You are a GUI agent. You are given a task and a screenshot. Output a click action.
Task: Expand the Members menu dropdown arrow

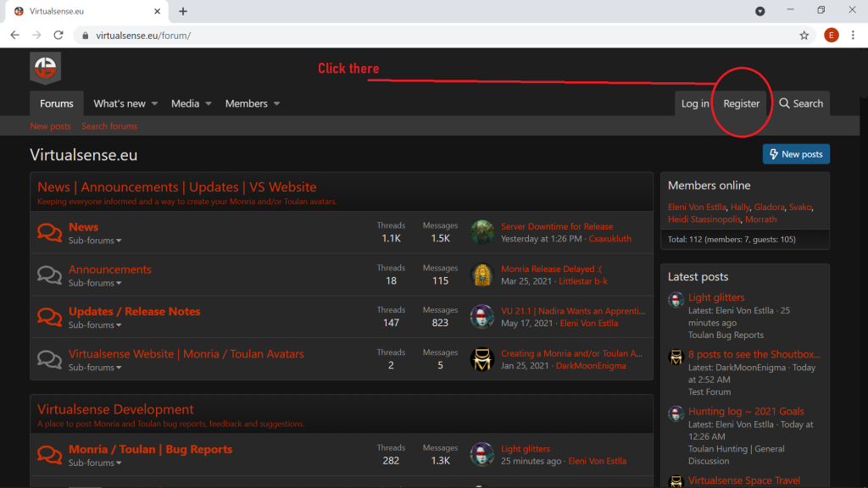[276, 104]
